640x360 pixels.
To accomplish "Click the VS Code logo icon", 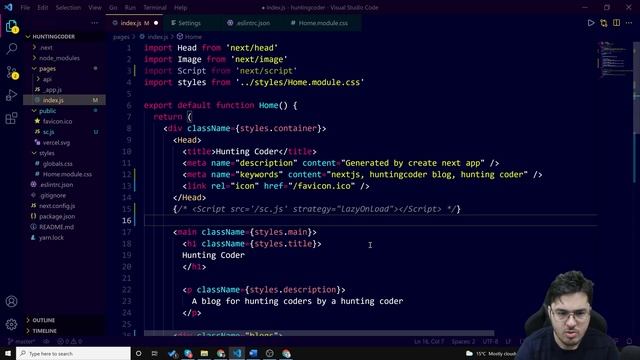I will (8, 7).
